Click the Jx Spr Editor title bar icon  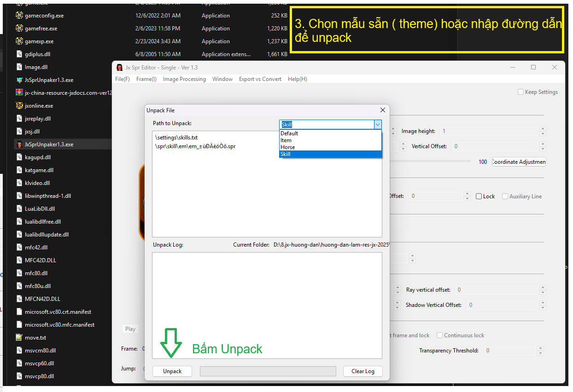tap(120, 68)
